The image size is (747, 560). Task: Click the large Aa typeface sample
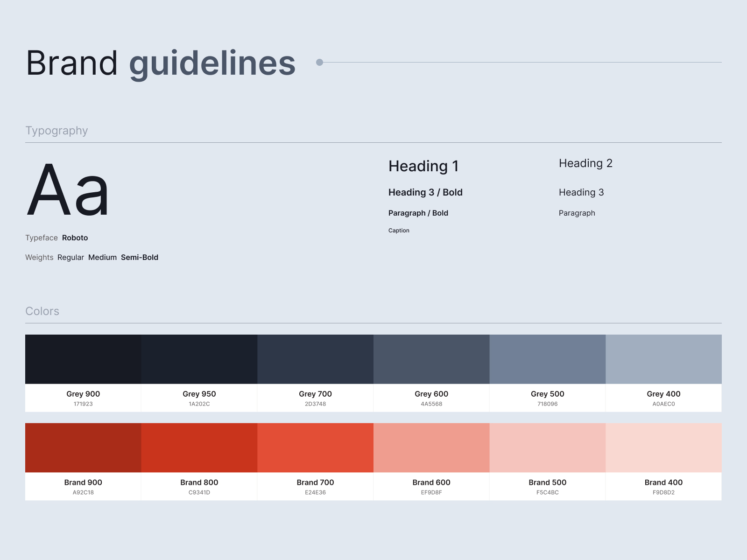pos(68,190)
